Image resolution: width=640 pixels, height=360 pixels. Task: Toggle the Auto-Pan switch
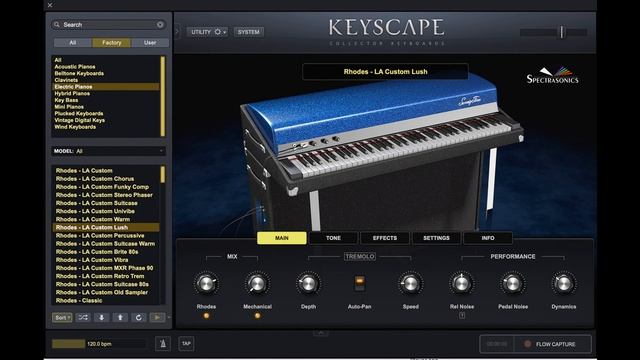click(359, 283)
